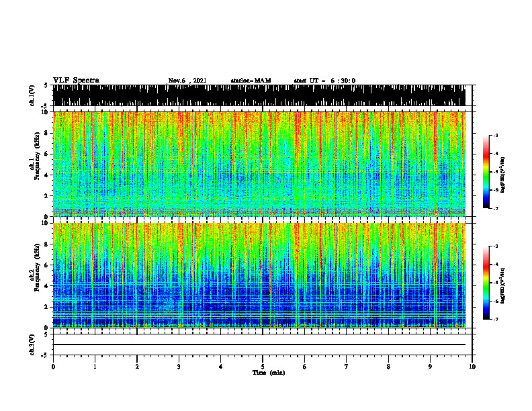Click the ch.1 spectrogram "10" kHz tick label
532x411 pixels.
45,112
